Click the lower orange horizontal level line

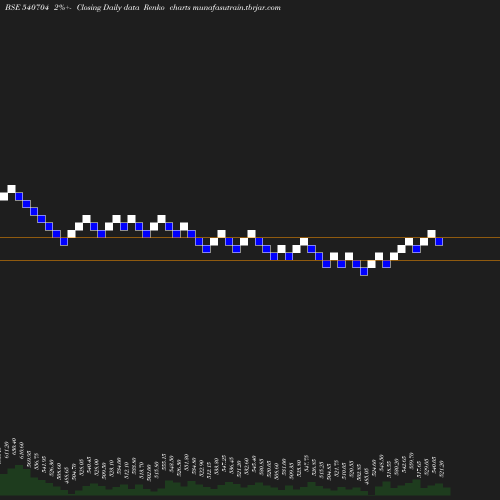point(250,260)
